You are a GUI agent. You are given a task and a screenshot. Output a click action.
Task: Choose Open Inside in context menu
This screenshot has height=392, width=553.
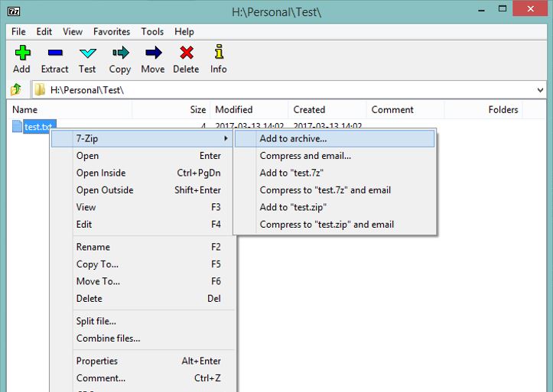pos(142,173)
